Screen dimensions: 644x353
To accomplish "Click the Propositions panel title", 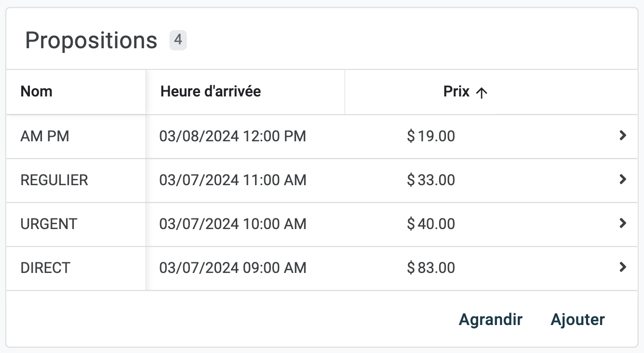I will [91, 41].
